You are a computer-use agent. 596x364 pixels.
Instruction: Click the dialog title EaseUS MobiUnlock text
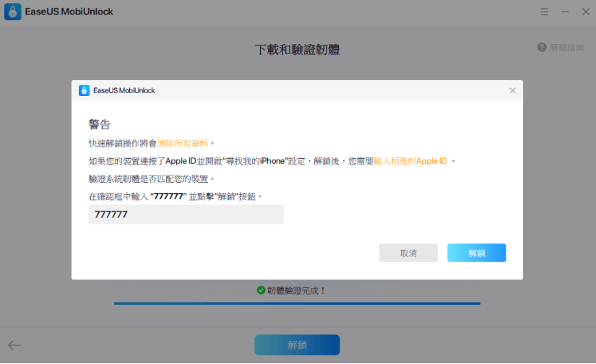(124, 90)
